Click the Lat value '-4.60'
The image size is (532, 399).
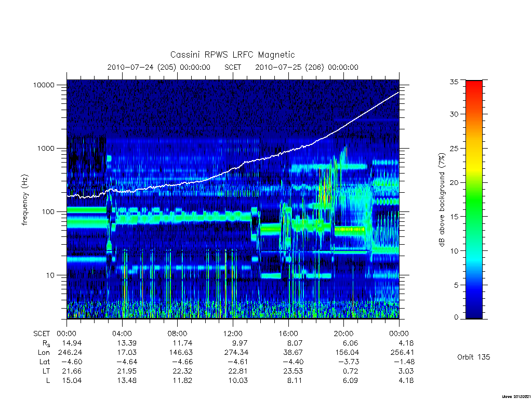(x=71, y=362)
